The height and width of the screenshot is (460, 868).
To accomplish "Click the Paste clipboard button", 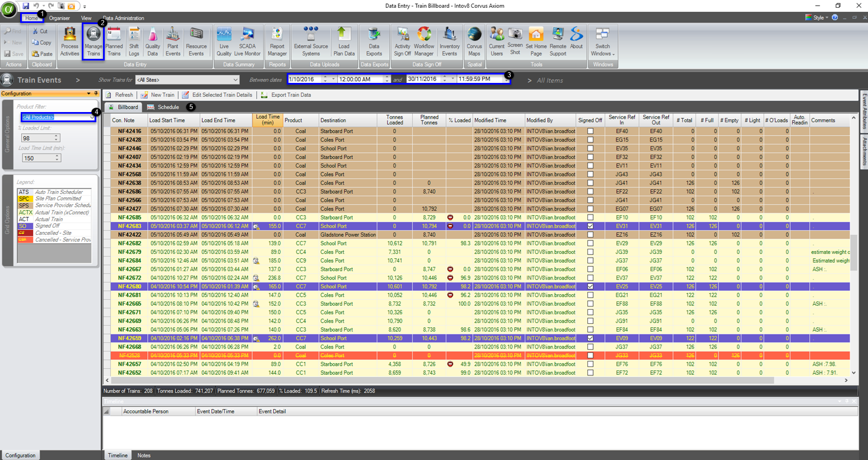I will (x=42, y=54).
